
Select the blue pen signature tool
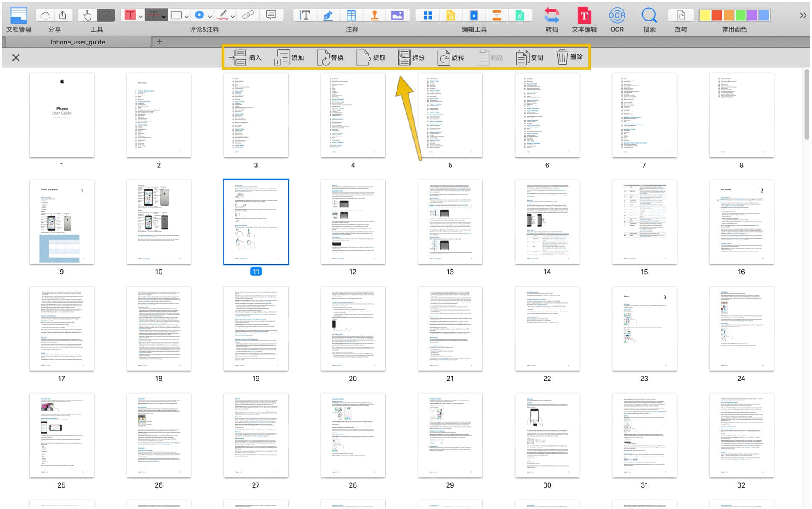(328, 15)
